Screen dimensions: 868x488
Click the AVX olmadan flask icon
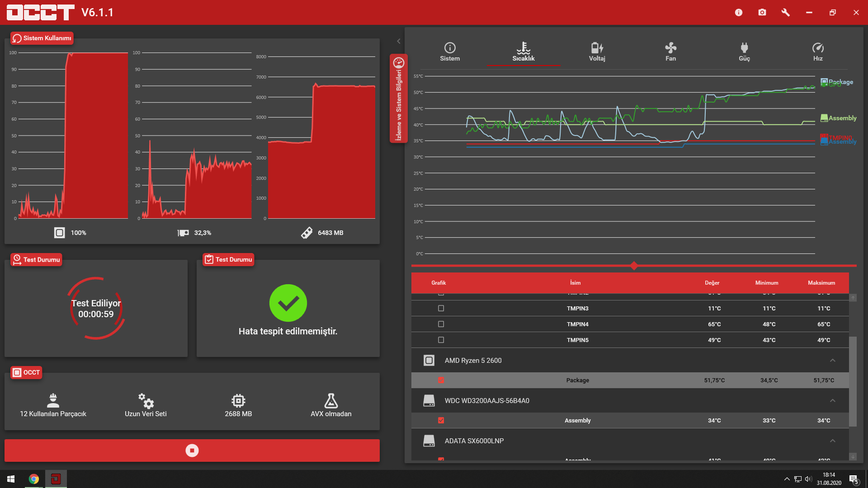point(331,401)
